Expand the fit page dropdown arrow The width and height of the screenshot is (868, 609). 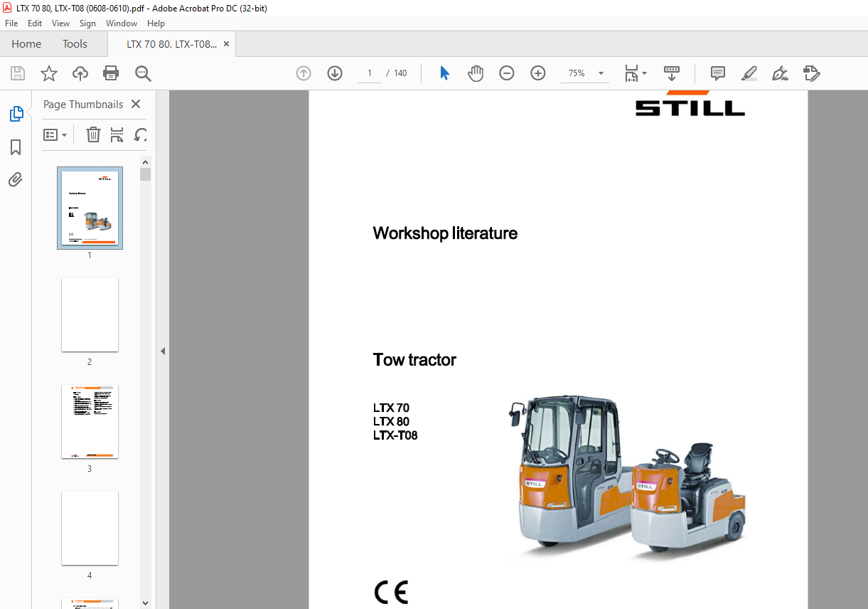[645, 73]
